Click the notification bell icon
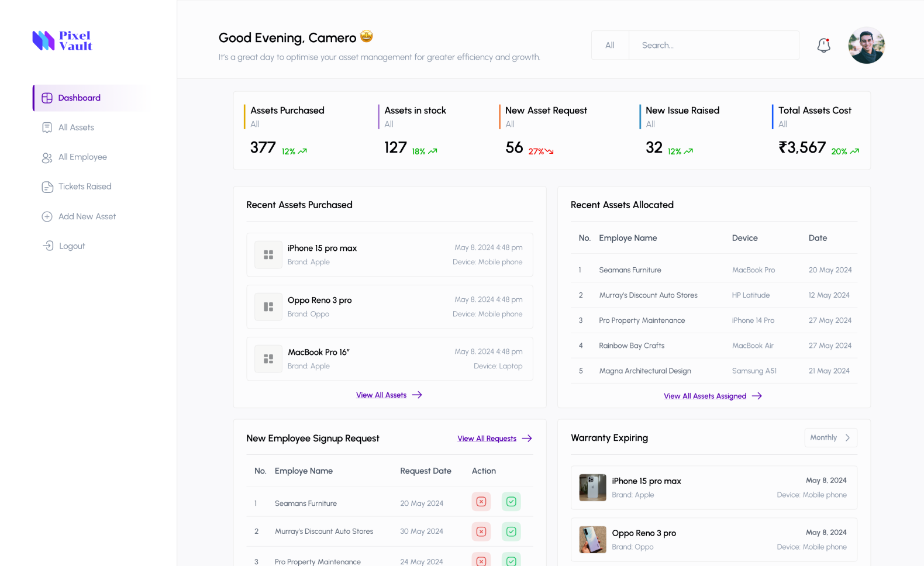 [x=823, y=45]
